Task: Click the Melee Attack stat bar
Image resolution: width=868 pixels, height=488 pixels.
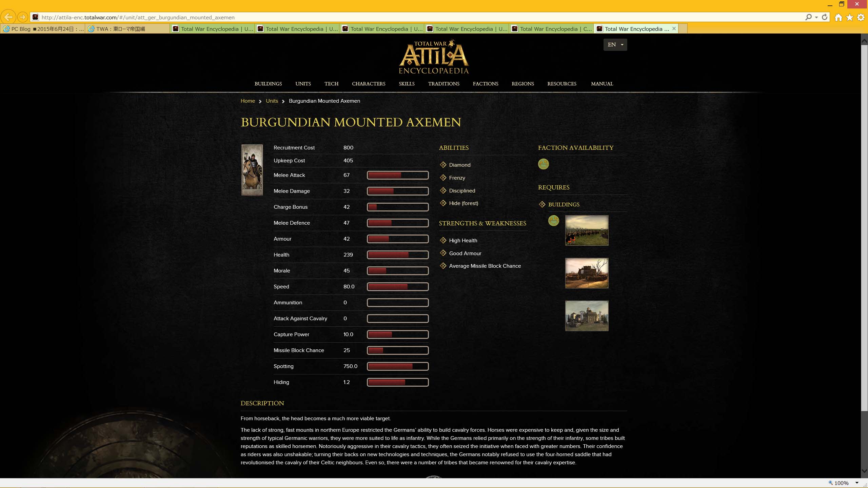Action: click(x=397, y=175)
